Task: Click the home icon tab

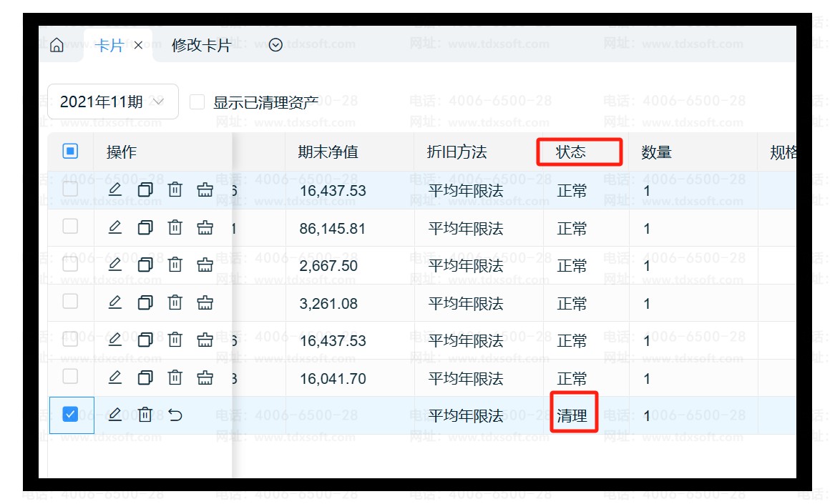Action: coord(57,46)
